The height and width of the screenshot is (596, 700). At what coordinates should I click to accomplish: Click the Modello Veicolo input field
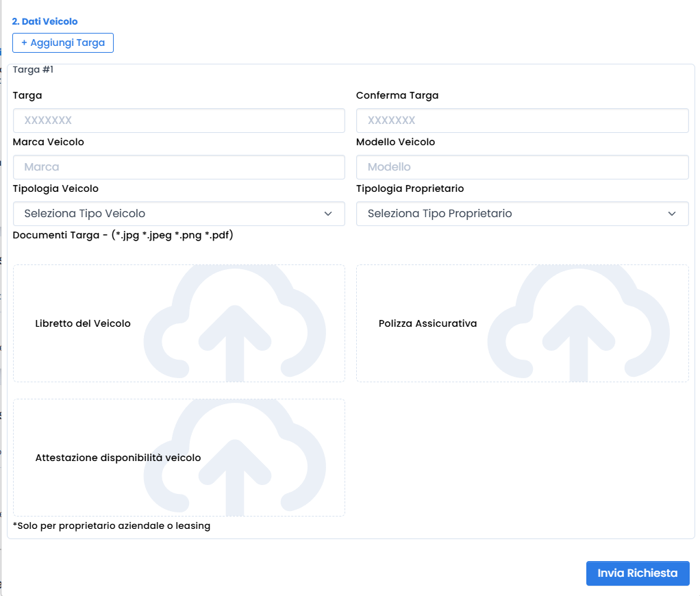522,167
